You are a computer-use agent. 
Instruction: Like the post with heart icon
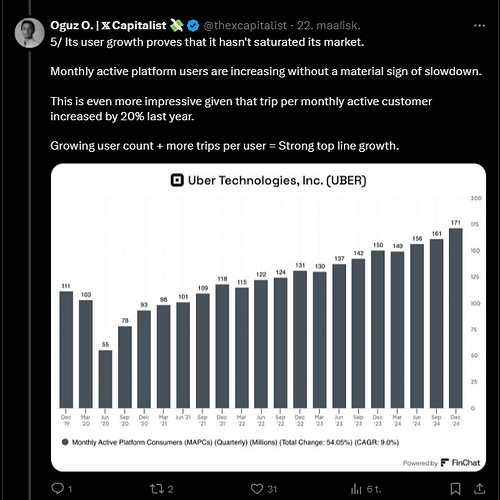click(x=257, y=489)
